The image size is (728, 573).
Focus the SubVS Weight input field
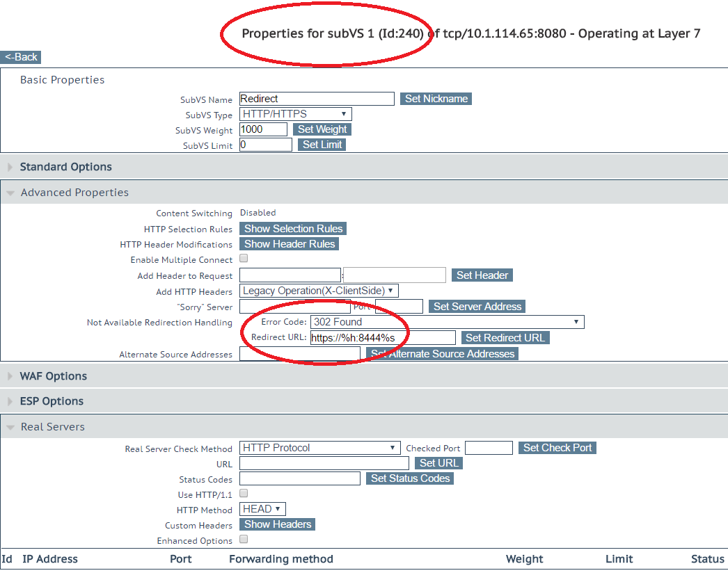point(263,129)
